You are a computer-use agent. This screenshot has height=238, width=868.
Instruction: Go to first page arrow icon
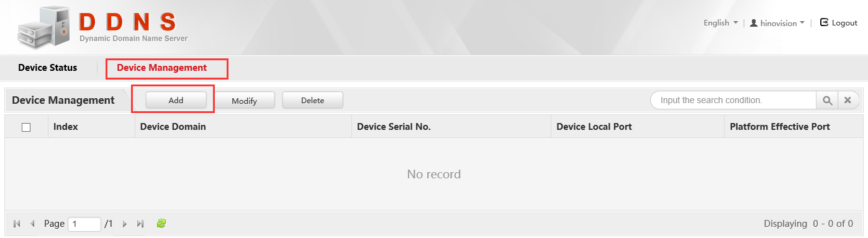17,224
